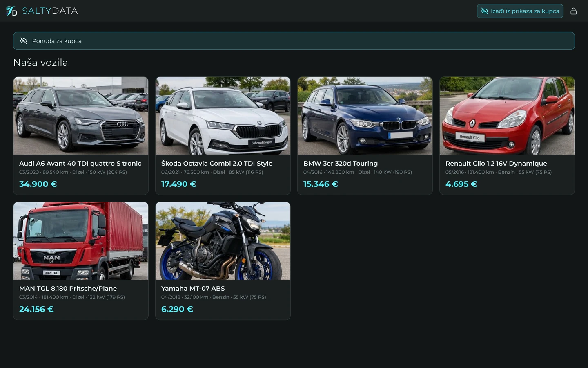
Task: Click Renault specs line 05/2016 · 121.400 km
Action: pyautogui.click(x=499, y=172)
